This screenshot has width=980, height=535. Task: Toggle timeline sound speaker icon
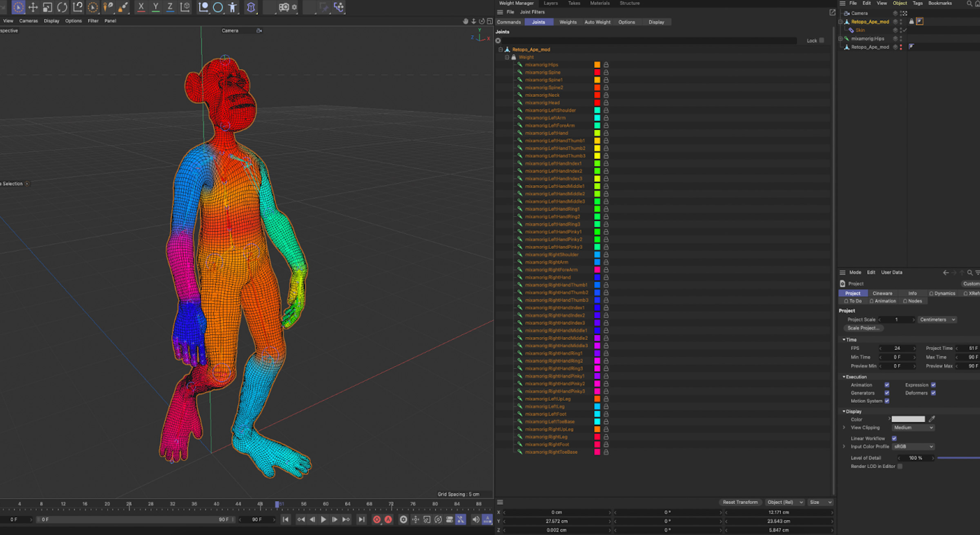point(475,519)
